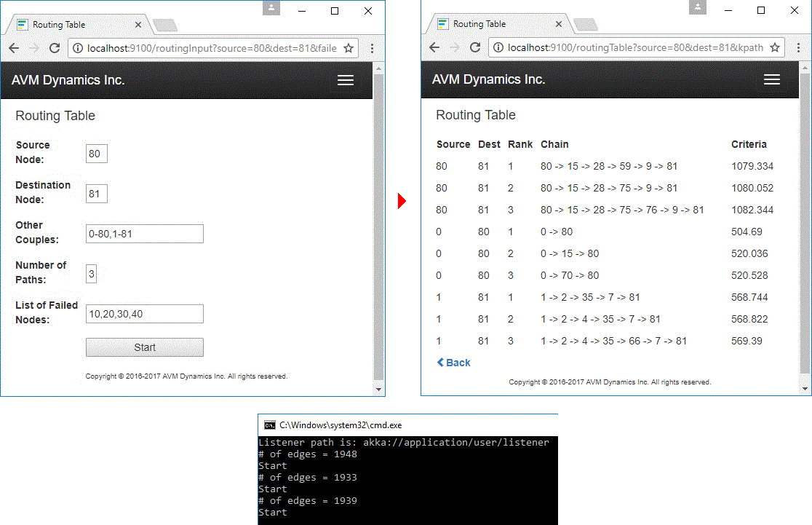Select chain 80 -> 15 -> 28 -> 75 -> 9 -> 81

[x=609, y=188]
